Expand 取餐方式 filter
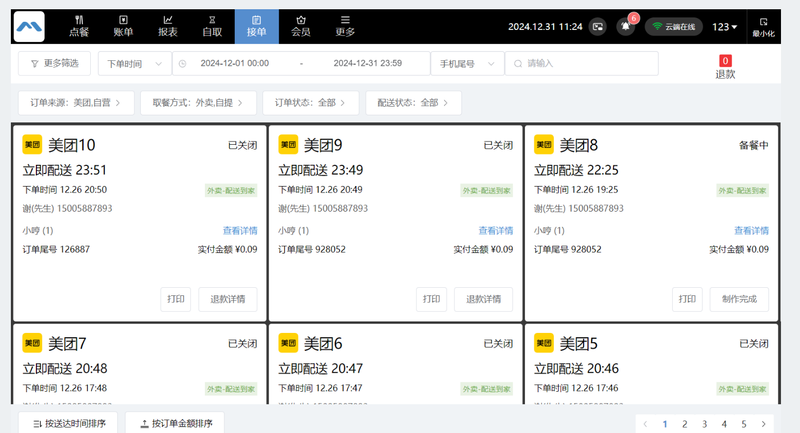The width and height of the screenshot is (800, 433). [x=198, y=103]
